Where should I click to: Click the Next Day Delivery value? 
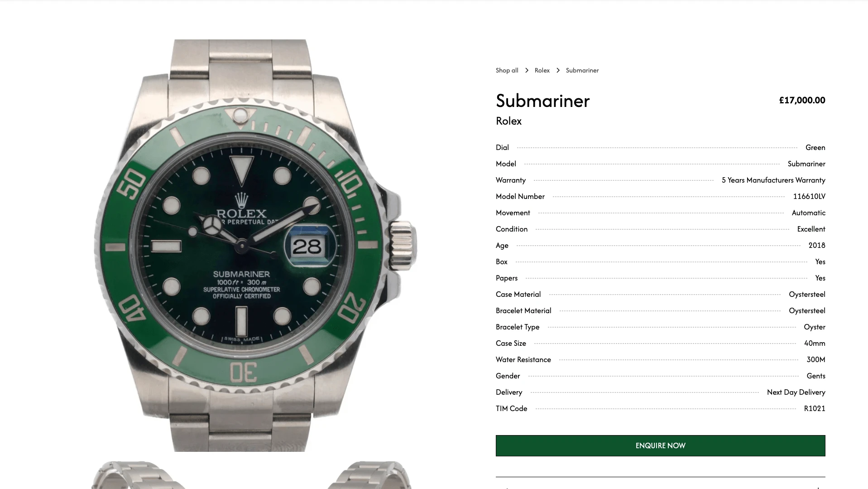click(796, 392)
